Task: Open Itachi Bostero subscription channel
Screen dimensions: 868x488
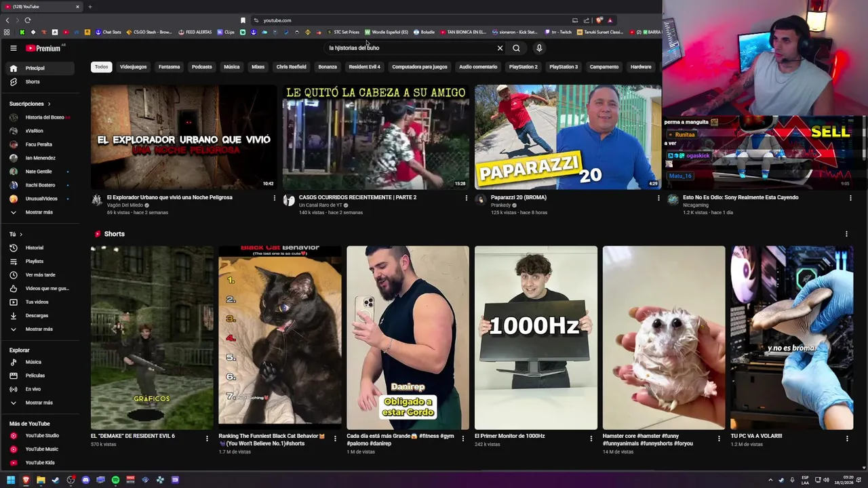Action: pyautogui.click(x=41, y=185)
